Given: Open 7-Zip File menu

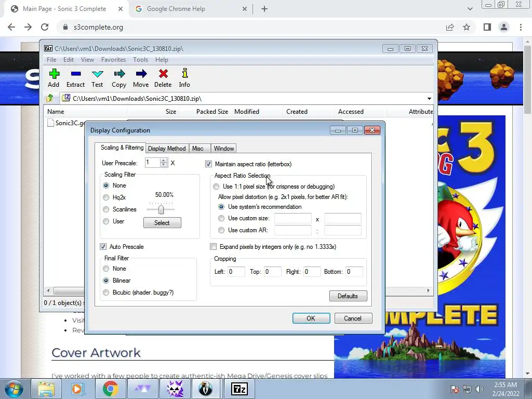Looking at the screenshot, I should pyautogui.click(x=51, y=60).
